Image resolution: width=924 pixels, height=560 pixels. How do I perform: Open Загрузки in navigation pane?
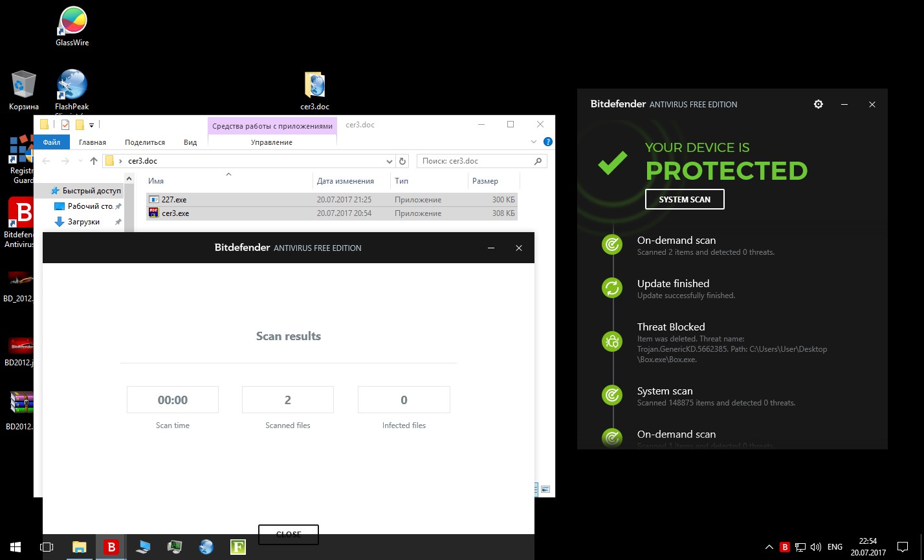[x=85, y=222]
